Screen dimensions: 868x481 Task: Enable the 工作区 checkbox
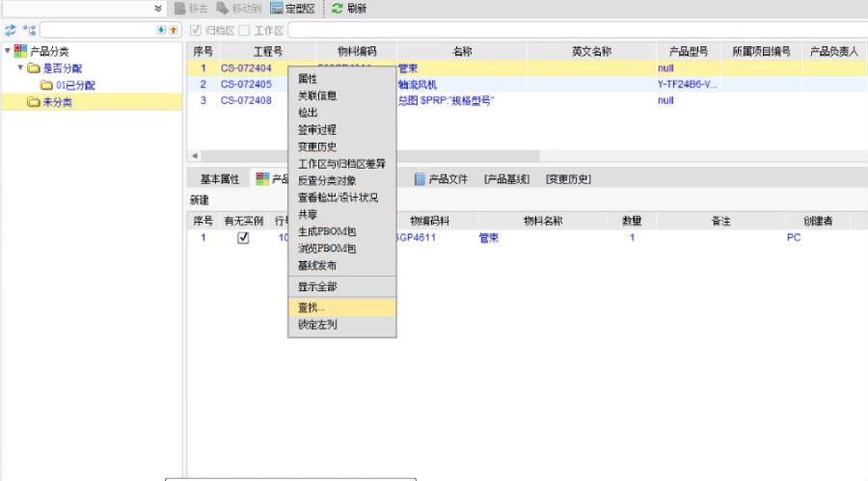pos(245,31)
